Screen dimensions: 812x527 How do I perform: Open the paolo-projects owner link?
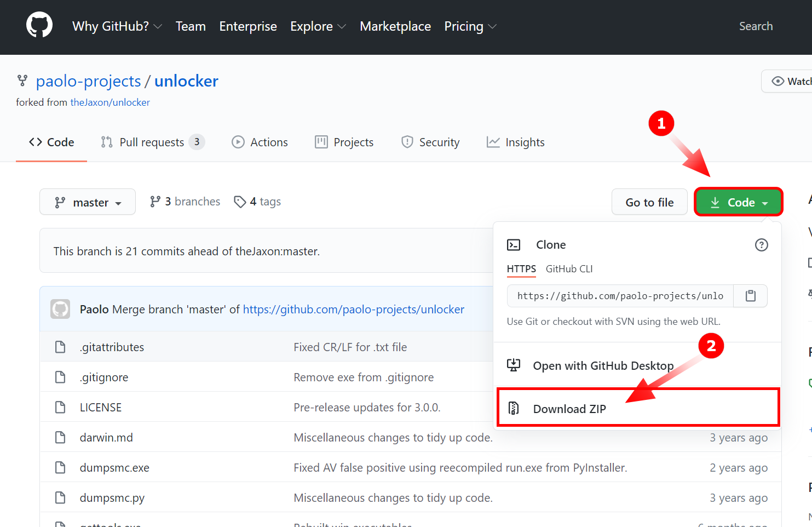tap(89, 81)
